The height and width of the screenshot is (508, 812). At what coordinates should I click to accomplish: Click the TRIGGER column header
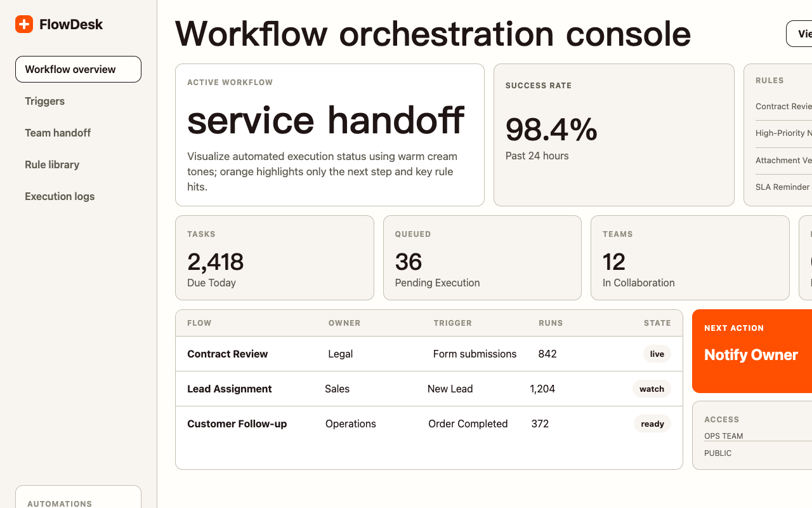coord(453,323)
